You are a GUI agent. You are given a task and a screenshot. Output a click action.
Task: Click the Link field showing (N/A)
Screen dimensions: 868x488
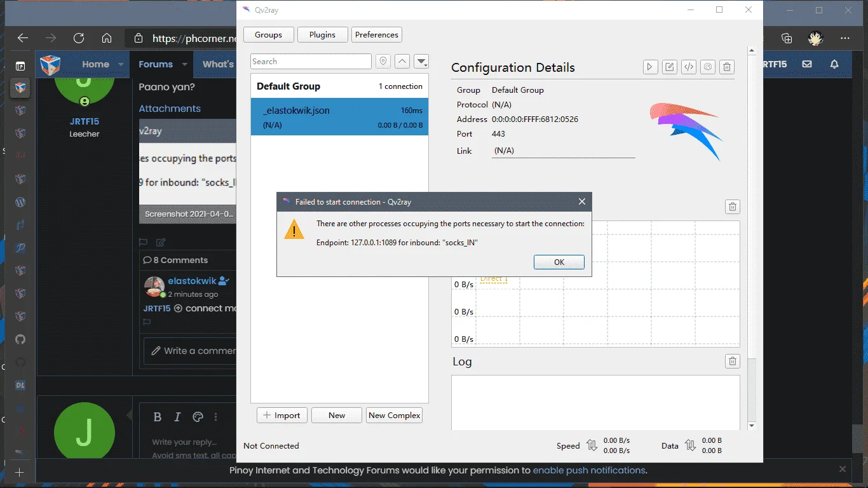coord(564,151)
